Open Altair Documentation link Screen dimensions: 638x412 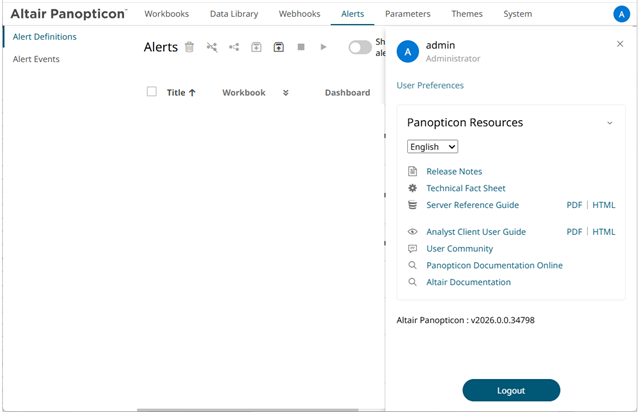pos(468,282)
